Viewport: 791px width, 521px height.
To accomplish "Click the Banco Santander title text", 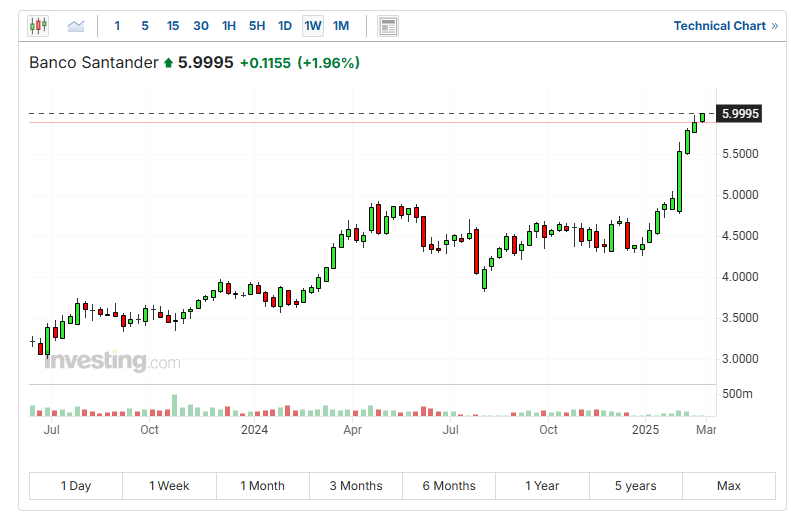I will (x=94, y=63).
